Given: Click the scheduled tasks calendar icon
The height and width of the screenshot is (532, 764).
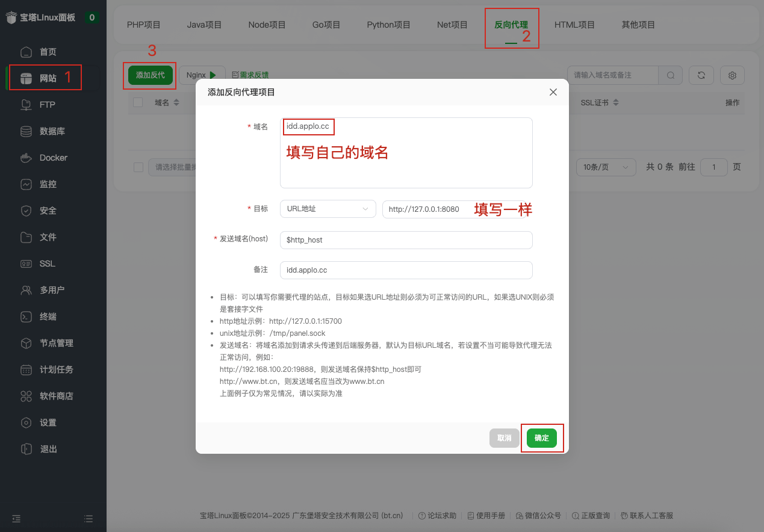Looking at the screenshot, I should tap(26, 370).
